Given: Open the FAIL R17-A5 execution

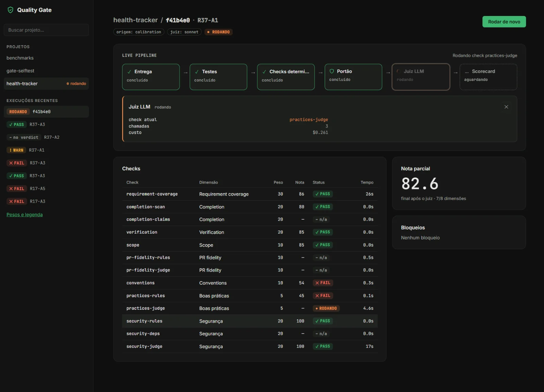Looking at the screenshot, I should (46, 188).
